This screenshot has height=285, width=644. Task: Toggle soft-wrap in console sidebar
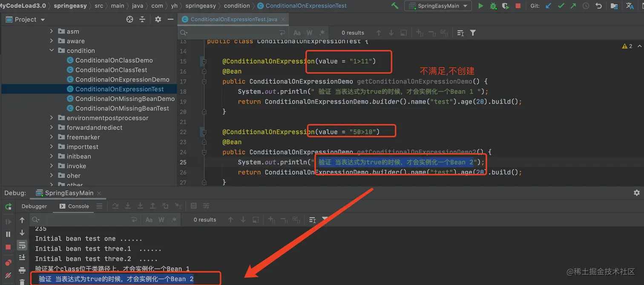click(22, 245)
